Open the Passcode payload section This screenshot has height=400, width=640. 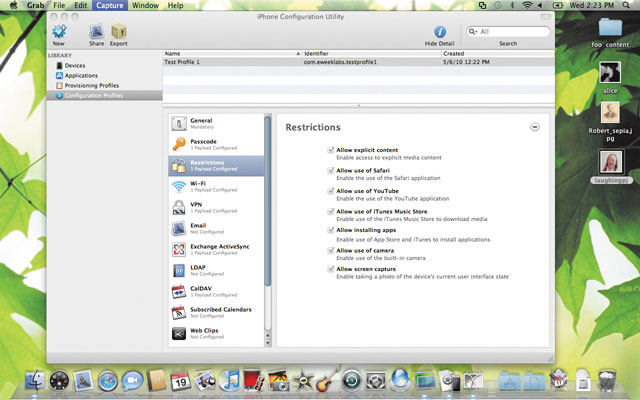click(x=216, y=144)
